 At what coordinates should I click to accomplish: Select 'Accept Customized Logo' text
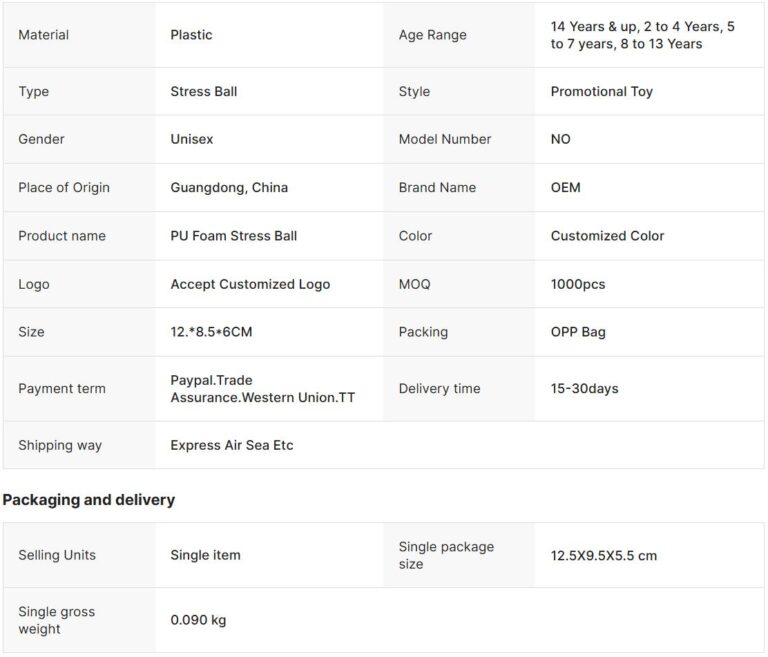point(250,284)
